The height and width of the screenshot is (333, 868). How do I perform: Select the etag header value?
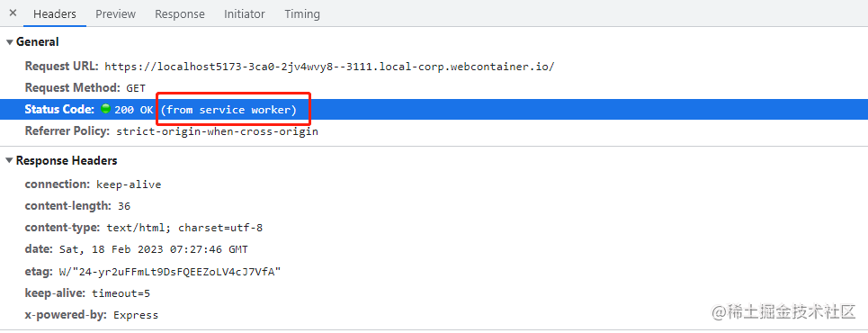click(x=169, y=272)
